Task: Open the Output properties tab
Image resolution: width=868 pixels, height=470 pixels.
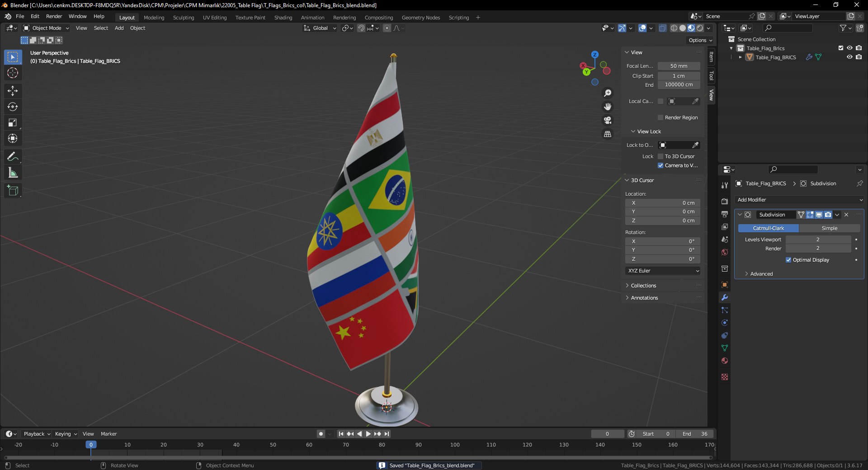Action: pyautogui.click(x=725, y=214)
